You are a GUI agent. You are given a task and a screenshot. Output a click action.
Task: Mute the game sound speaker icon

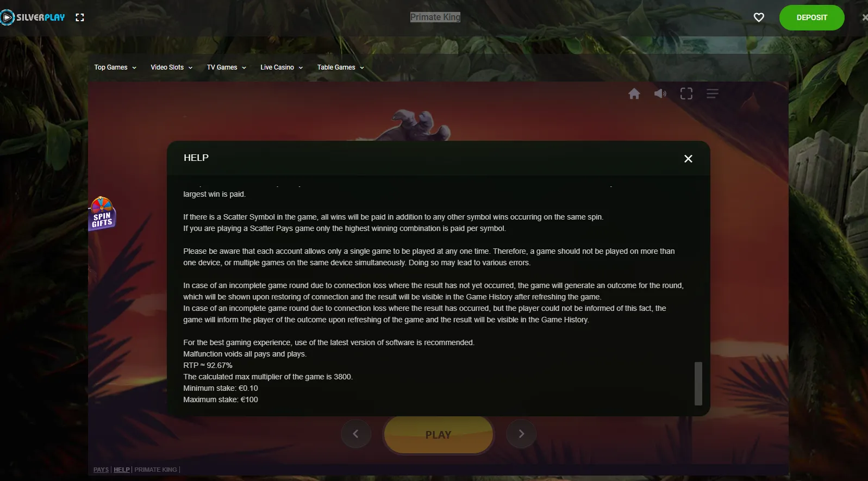pos(660,94)
